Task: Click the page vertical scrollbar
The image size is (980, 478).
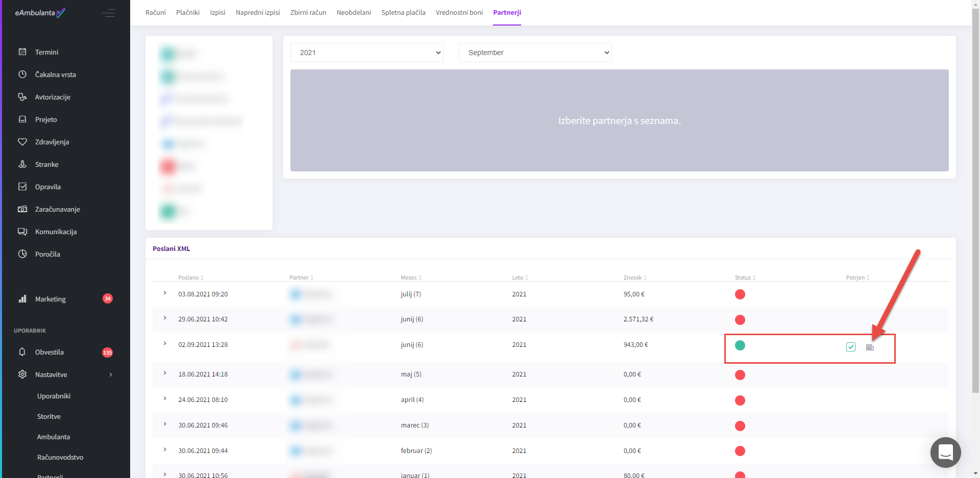Action: click(975, 204)
